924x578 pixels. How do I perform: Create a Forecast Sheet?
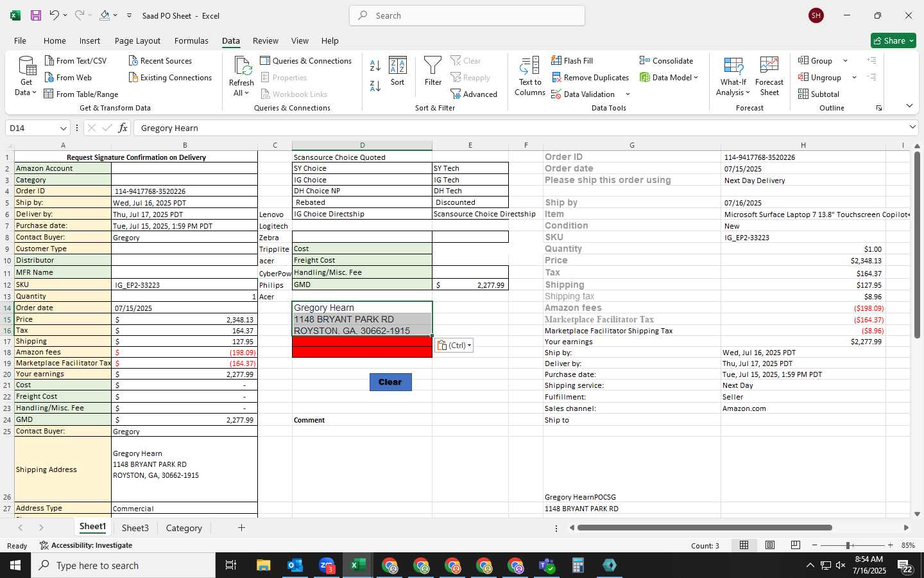(x=769, y=76)
